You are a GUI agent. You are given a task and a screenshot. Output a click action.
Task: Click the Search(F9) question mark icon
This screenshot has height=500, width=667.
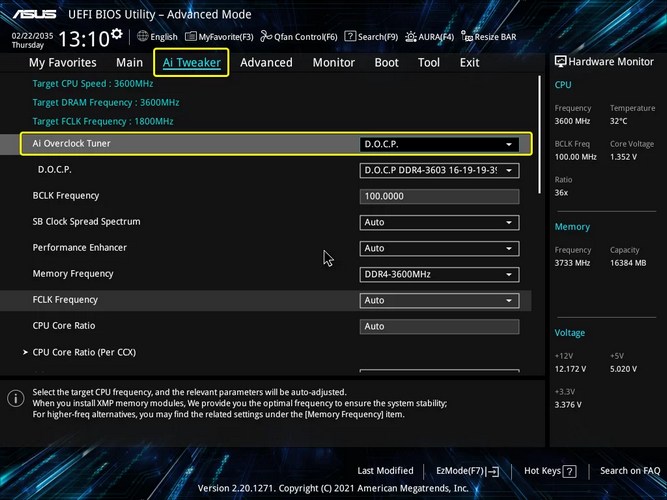click(350, 36)
